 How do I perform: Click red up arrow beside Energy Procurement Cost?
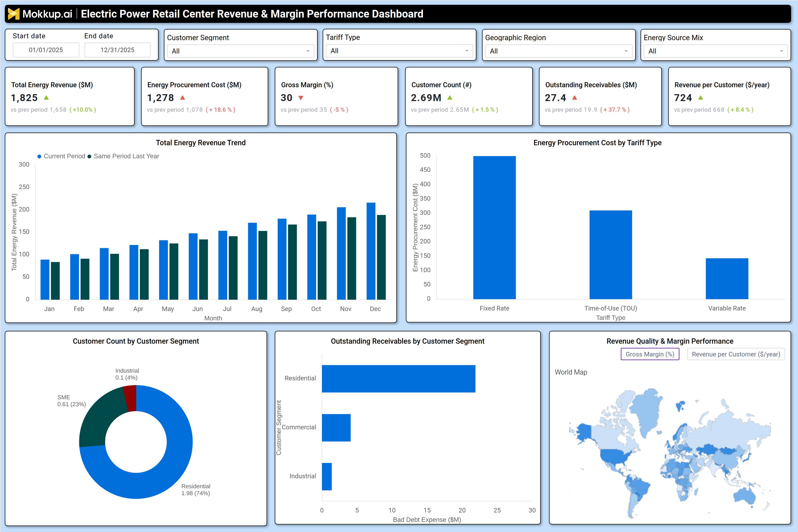182,98
